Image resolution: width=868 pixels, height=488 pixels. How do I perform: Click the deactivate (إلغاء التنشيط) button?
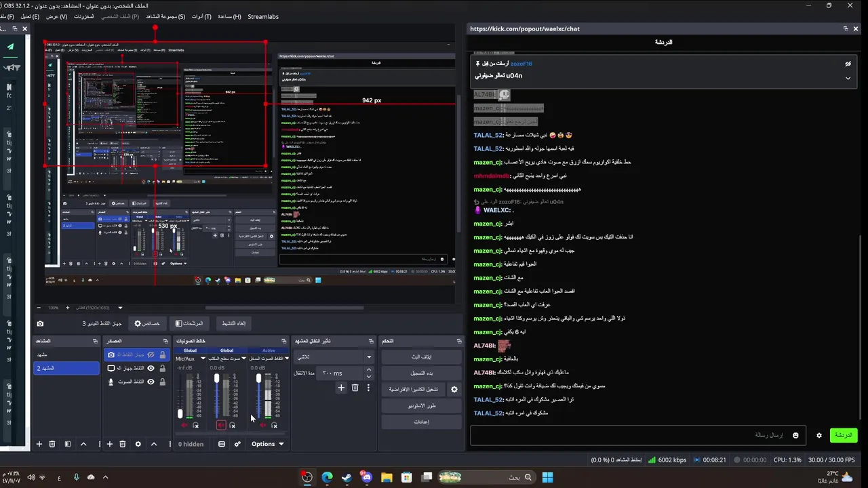[233, 324]
